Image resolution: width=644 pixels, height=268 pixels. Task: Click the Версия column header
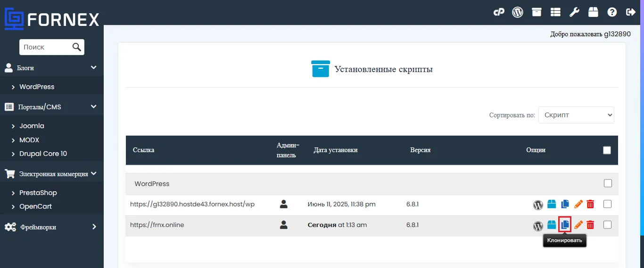point(421,150)
